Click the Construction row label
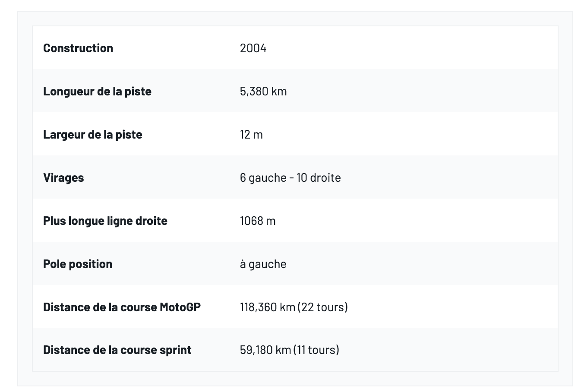This screenshot has height=392, width=581. 78,48
